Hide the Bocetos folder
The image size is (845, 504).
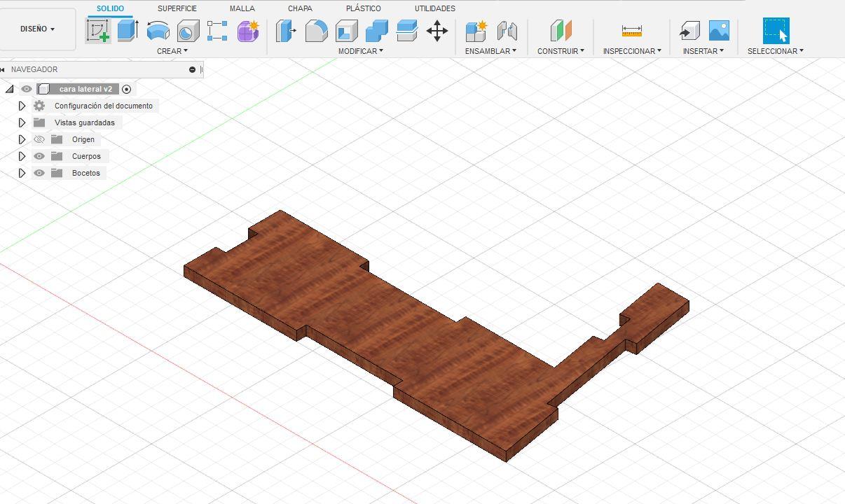pos(39,173)
